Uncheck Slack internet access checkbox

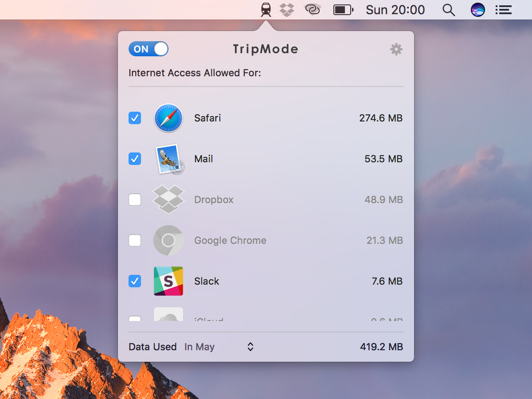tap(135, 281)
